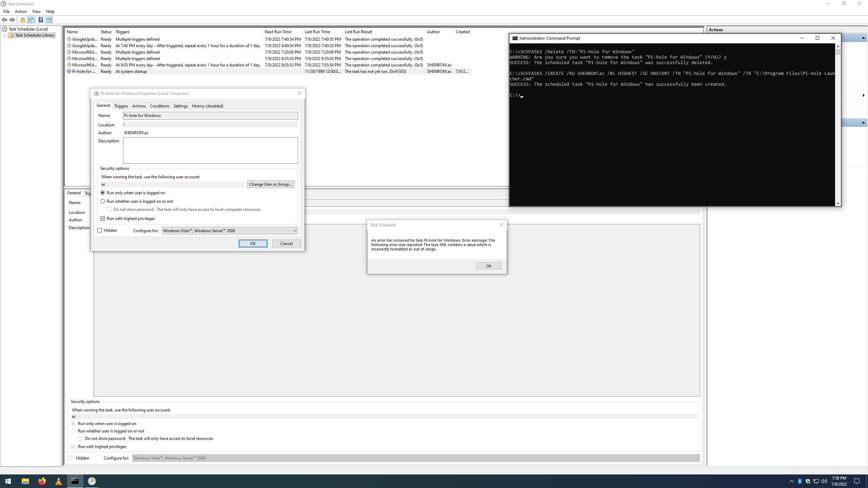Screen dimensions: 868x488
Task: Open the Configure for dropdown in the dialog
Action: (x=294, y=230)
